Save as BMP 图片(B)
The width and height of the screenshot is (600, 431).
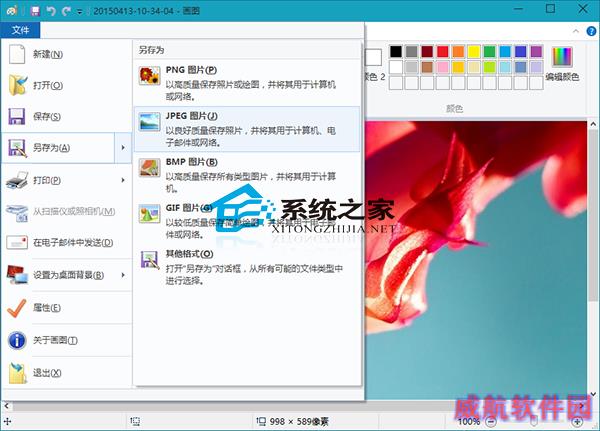(x=247, y=175)
